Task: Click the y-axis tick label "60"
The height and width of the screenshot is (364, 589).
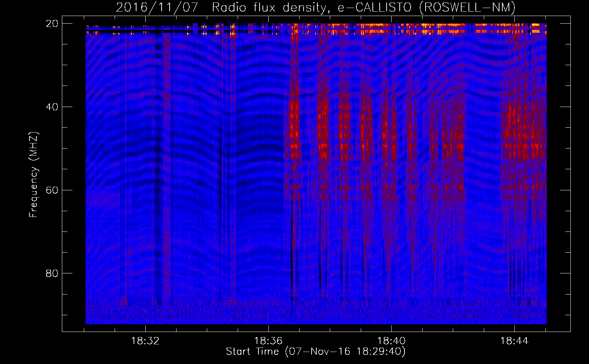Action: click(x=52, y=190)
